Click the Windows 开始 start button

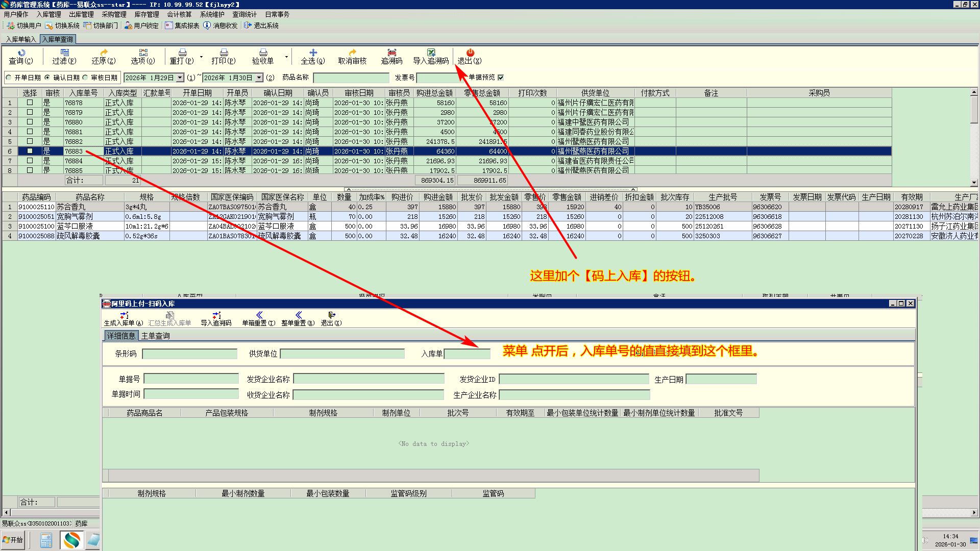(x=13, y=540)
